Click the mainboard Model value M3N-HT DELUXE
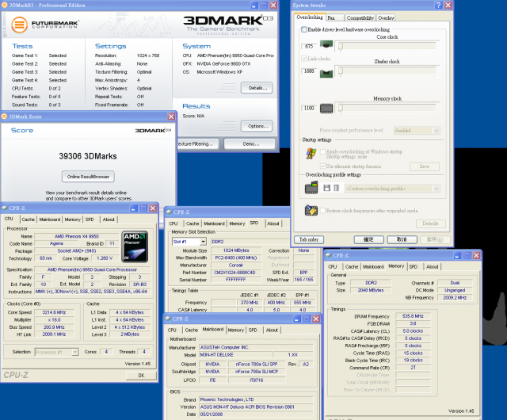507x420 pixels. coord(235,355)
